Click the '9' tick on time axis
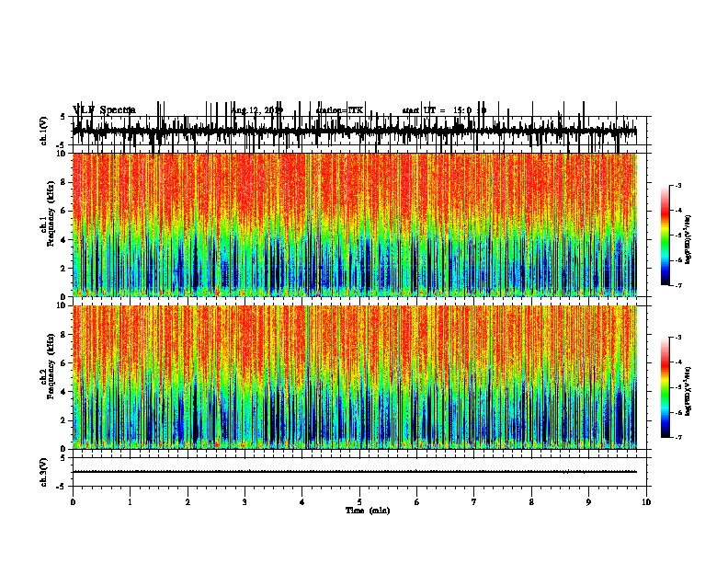The width and height of the screenshot is (728, 563). (x=588, y=502)
